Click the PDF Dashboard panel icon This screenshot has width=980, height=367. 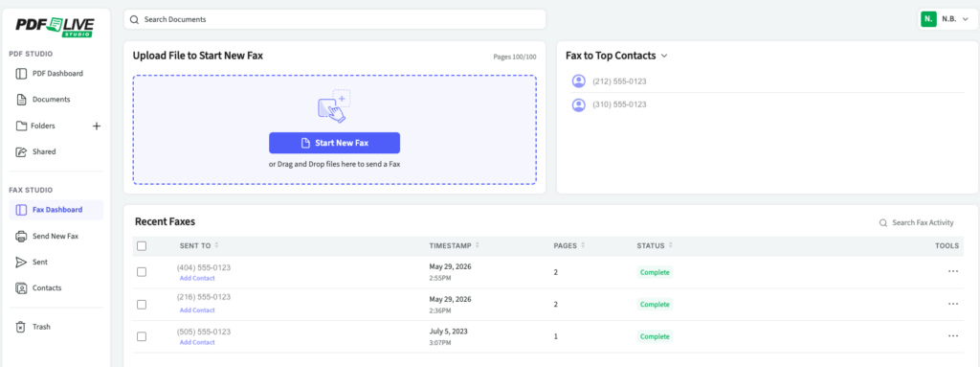point(21,73)
